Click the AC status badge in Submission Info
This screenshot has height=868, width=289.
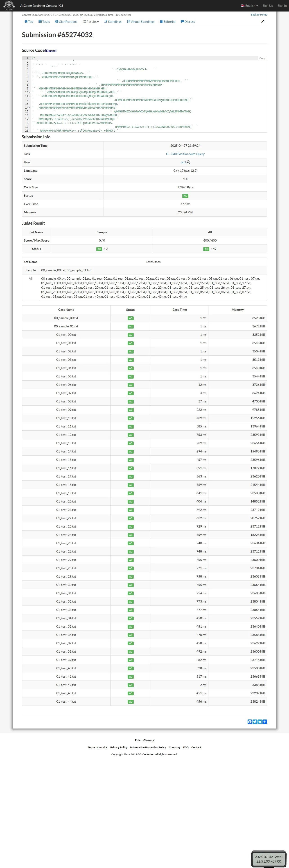(x=185, y=196)
